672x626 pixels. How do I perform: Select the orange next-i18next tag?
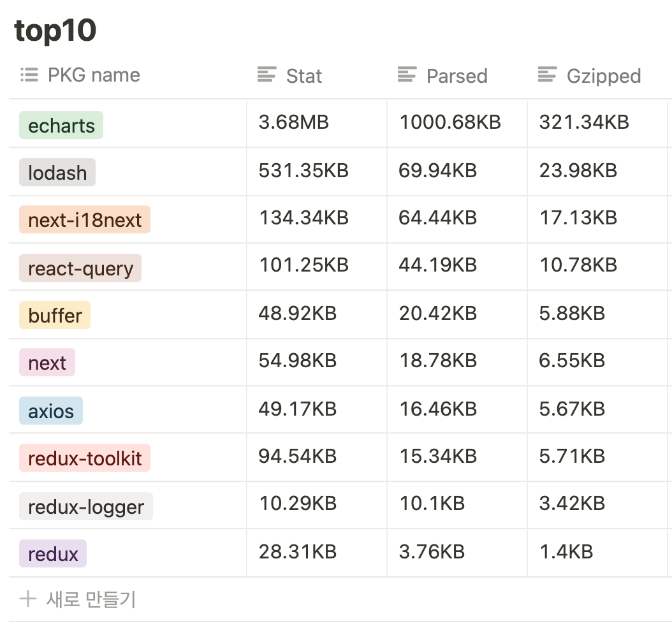click(85, 220)
